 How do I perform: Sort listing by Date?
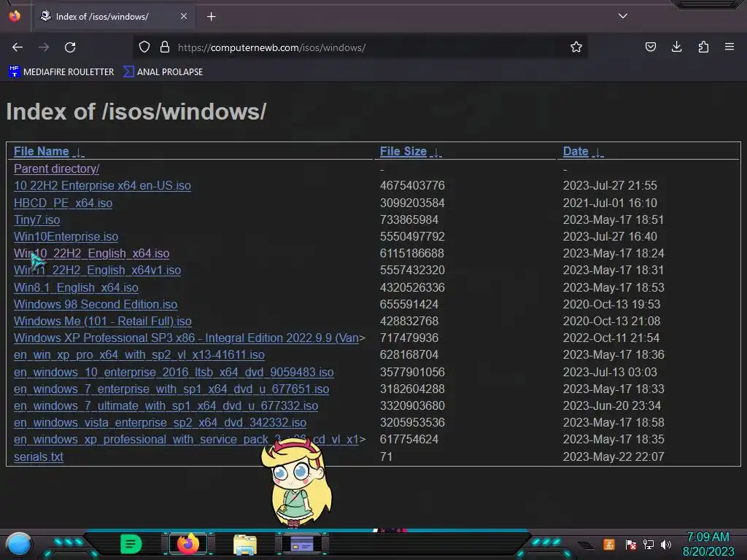[x=576, y=152]
